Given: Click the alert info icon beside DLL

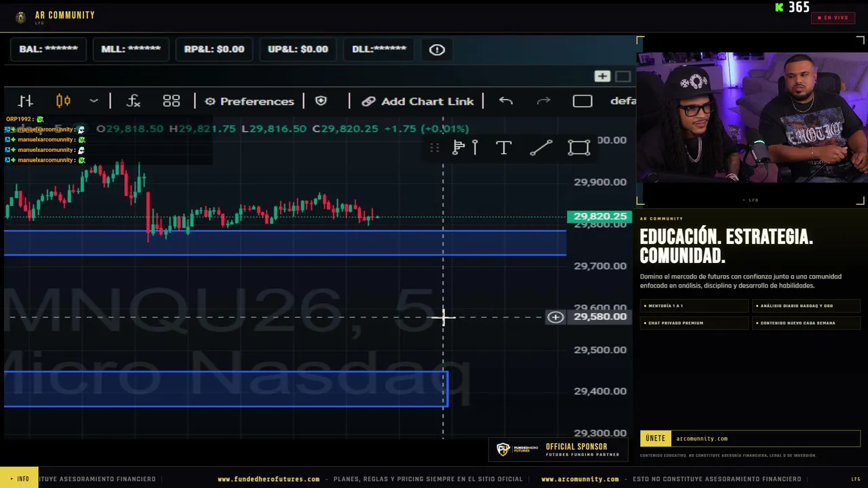Looking at the screenshot, I should point(437,49).
